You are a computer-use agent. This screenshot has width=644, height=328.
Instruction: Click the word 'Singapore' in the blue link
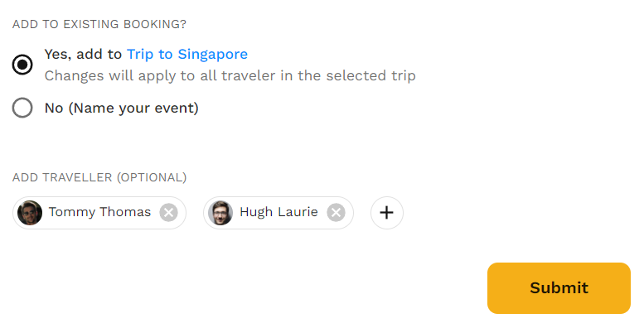213,55
